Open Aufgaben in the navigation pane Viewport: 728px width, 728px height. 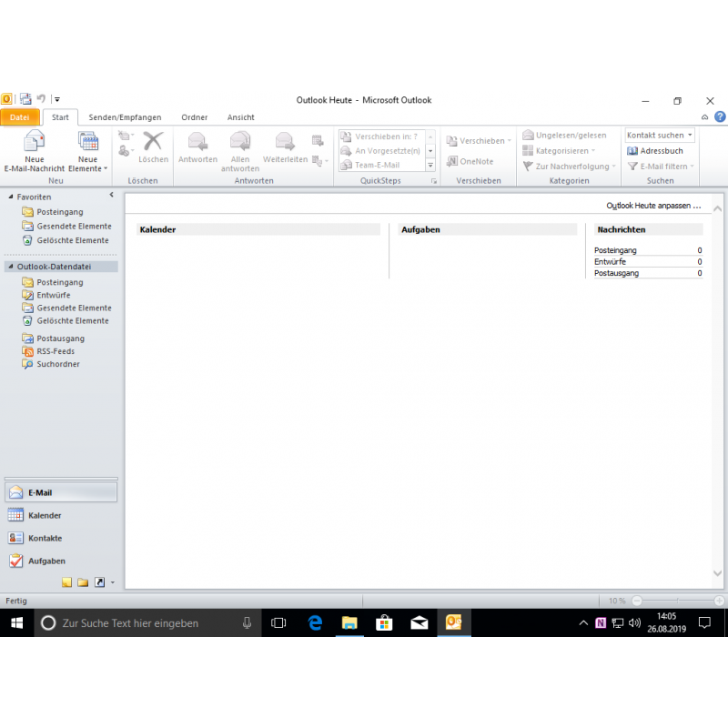[45, 561]
